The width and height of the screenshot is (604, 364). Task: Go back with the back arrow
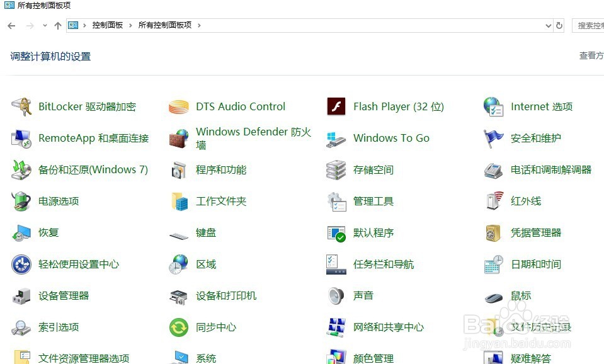(11, 26)
